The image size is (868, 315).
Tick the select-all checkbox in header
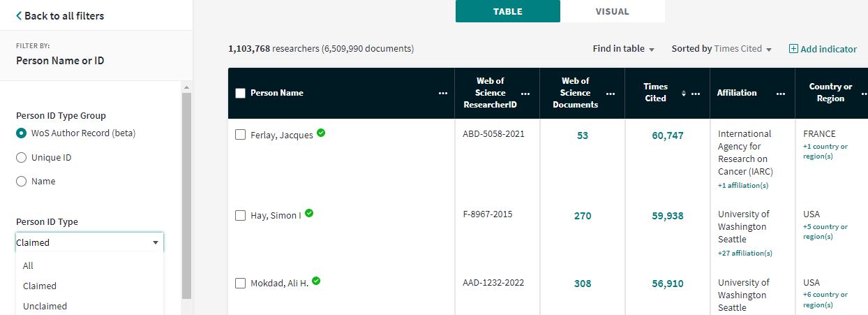point(241,93)
